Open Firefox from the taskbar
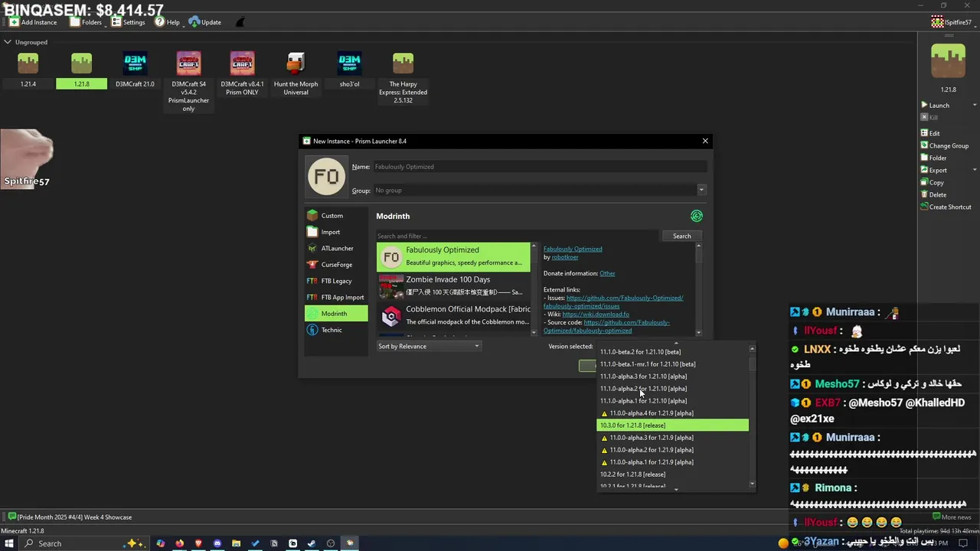Viewport: 980px width, 551px height. pos(179,543)
